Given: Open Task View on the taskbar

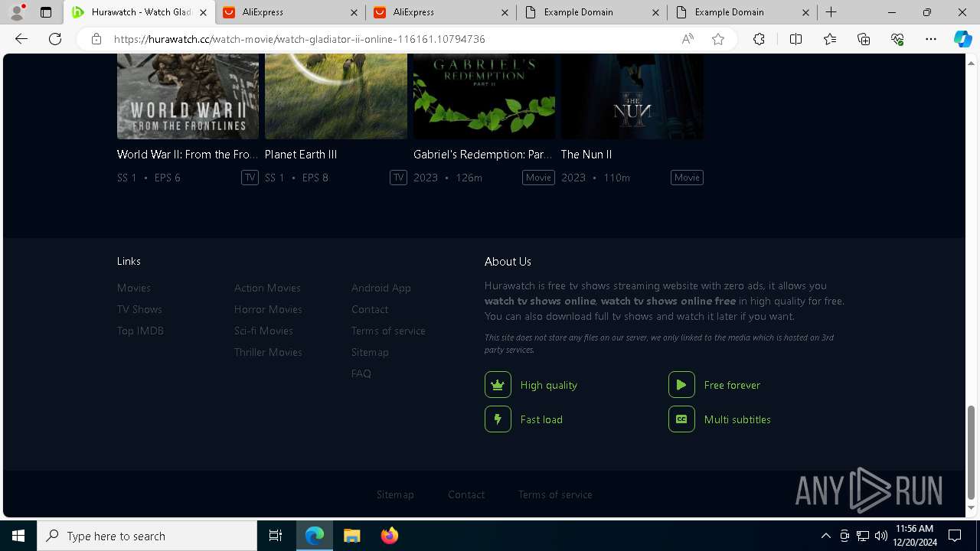Looking at the screenshot, I should (x=276, y=536).
